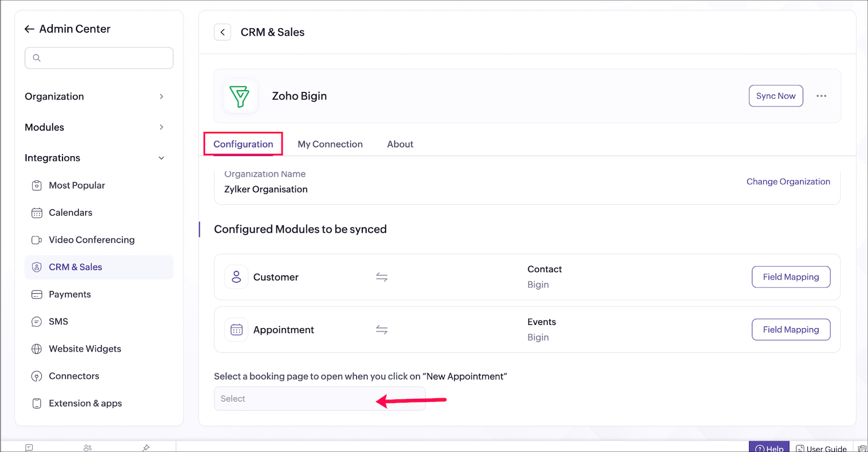Click the Admin Center back arrow

[29, 29]
